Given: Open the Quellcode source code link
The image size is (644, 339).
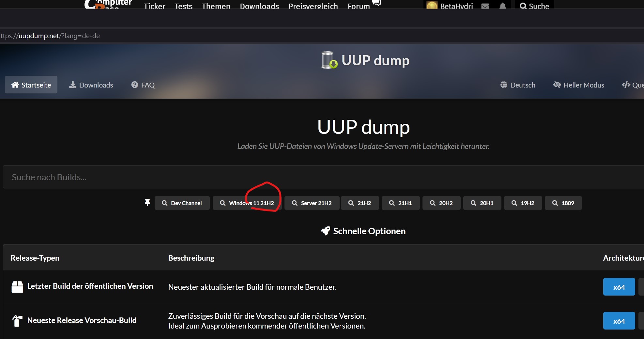Looking at the screenshot, I should 633,85.
